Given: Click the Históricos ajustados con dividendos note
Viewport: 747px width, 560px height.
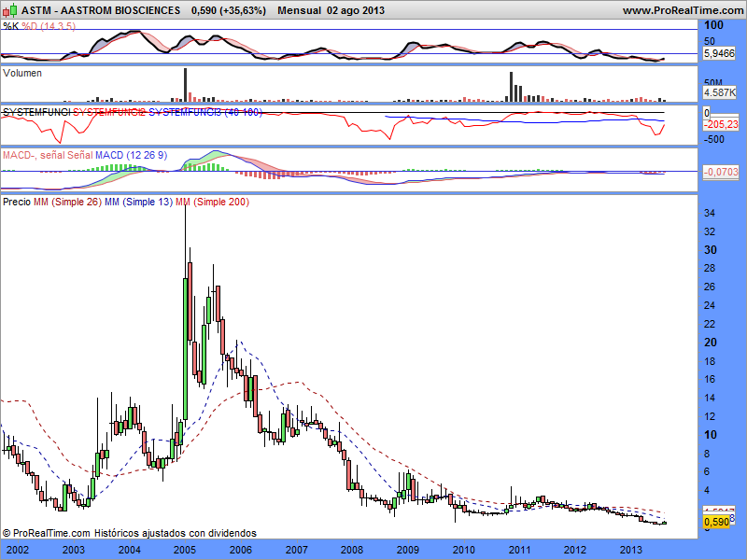Looking at the screenshot, I should pos(176,533).
